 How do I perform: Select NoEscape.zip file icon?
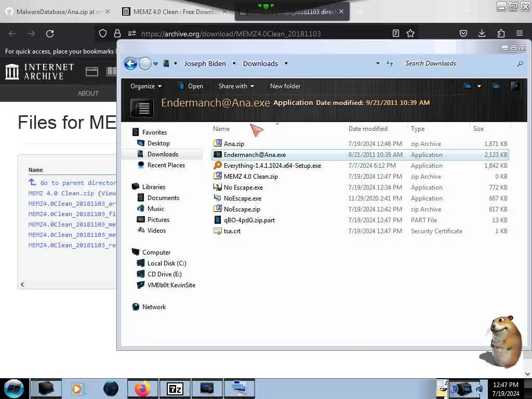click(x=218, y=209)
